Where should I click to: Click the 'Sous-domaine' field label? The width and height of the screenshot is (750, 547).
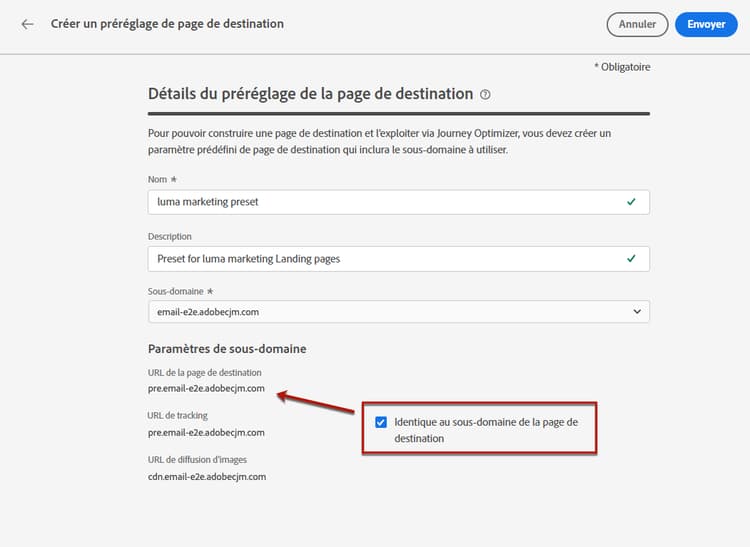(x=176, y=291)
